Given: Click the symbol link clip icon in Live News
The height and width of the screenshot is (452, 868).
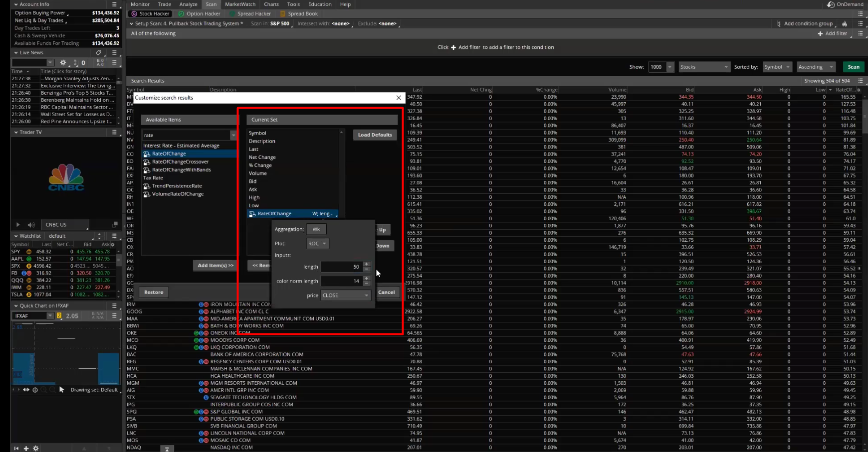Looking at the screenshot, I should [75, 63].
